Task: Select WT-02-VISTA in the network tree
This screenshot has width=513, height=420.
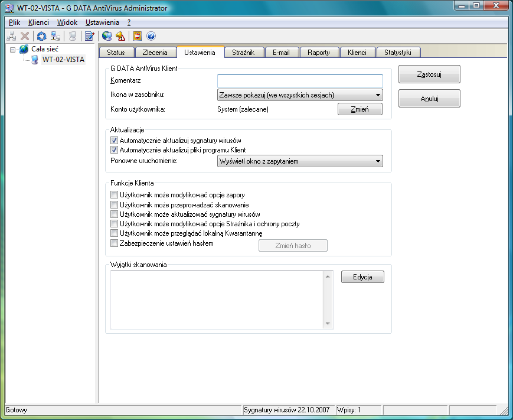Action: click(x=64, y=60)
